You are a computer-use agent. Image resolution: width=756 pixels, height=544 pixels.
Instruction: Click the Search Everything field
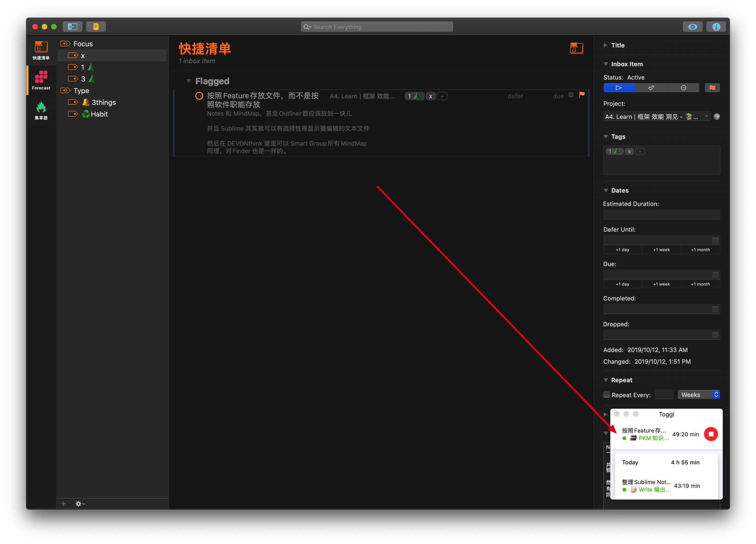[x=377, y=27]
